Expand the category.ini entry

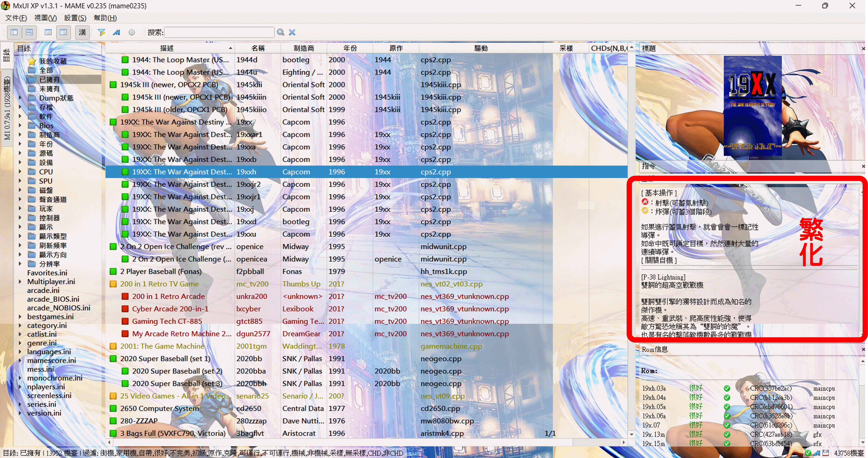(x=20, y=326)
